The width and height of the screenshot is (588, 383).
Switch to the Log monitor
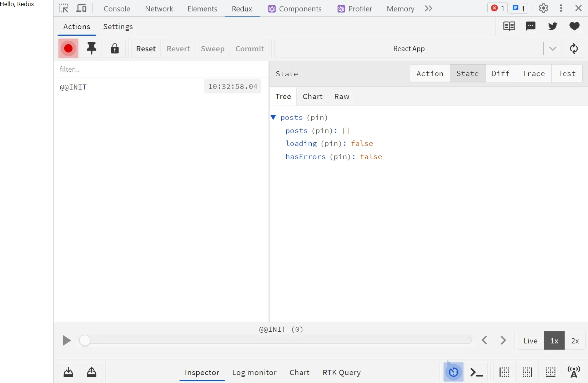point(255,373)
